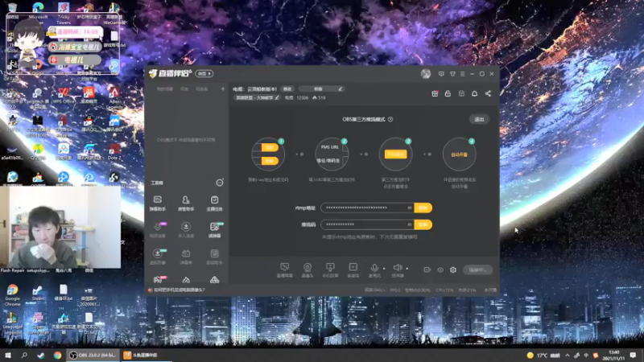Open the toolbox more-options button (工具箱)
The width and height of the screenshot is (644, 362).
click(x=220, y=183)
